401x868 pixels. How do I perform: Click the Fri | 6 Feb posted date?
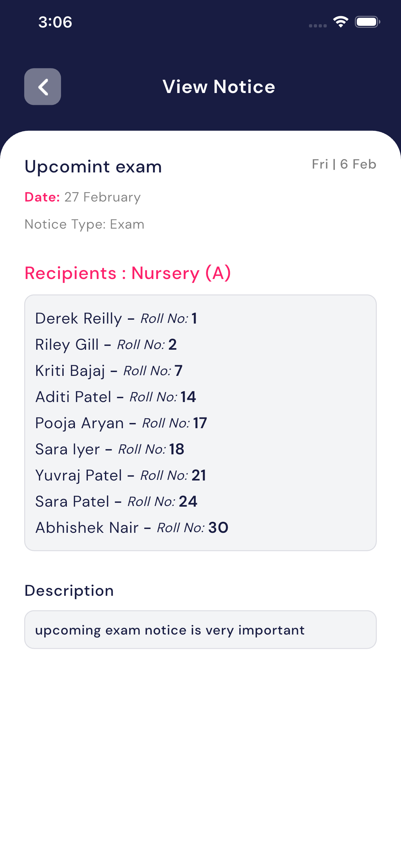click(x=344, y=164)
